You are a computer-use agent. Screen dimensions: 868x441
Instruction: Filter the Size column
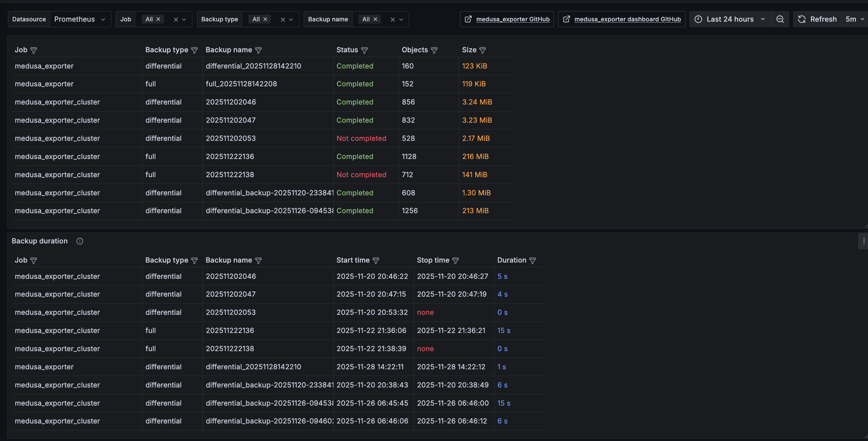coord(482,50)
